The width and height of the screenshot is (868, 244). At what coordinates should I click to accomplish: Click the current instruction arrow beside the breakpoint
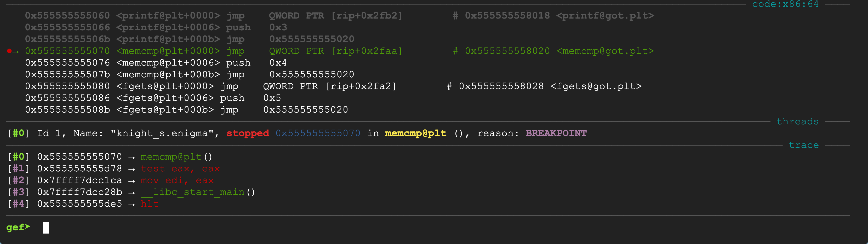coord(16,51)
